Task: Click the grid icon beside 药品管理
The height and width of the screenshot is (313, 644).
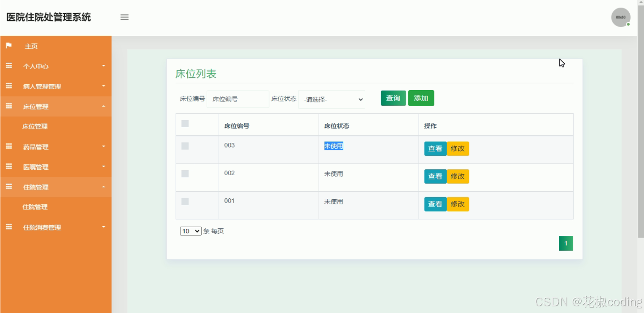Action: (8, 147)
